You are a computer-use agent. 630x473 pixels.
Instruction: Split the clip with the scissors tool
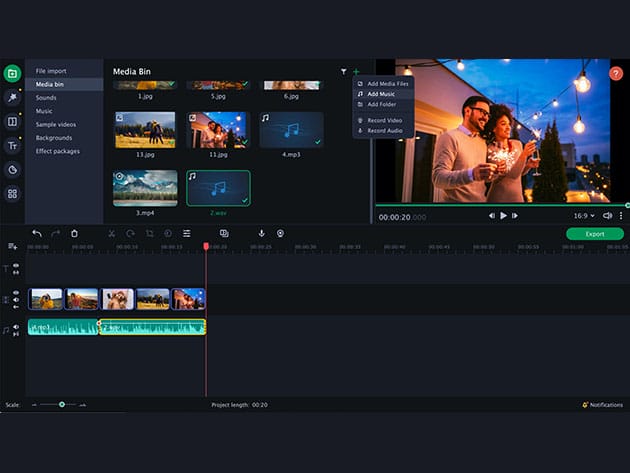click(x=112, y=233)
